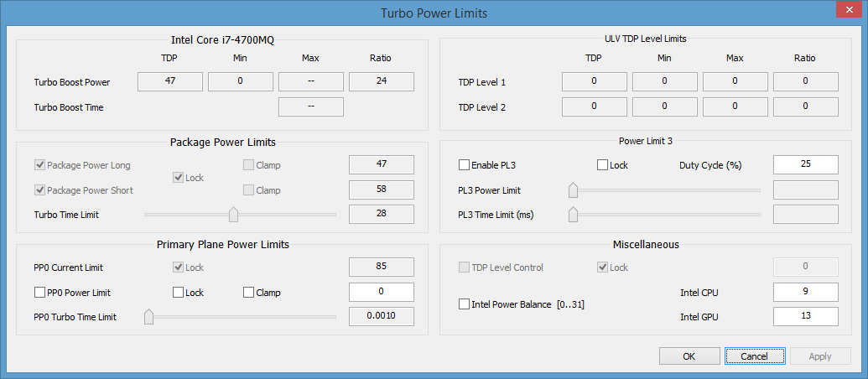Click the Cancel button
The height and width of the screenshot is (379, 868).
click(x=755, y=356)
